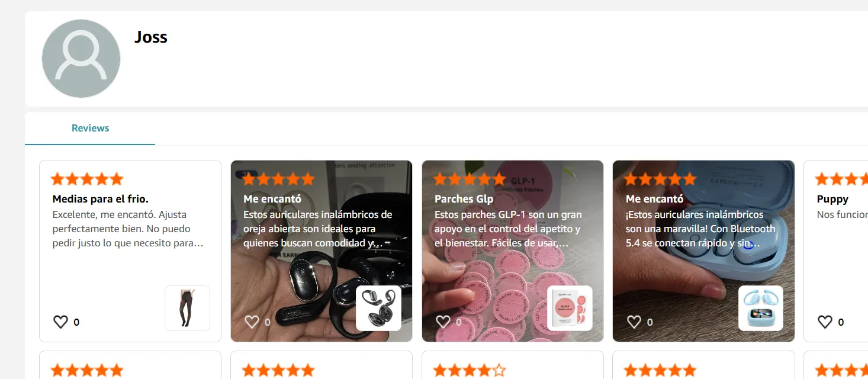The width and height of the screenshot is (868, 379).
Task: Open Me encantó Bluetooth 5.4 review title
Action: pos(655,199)
